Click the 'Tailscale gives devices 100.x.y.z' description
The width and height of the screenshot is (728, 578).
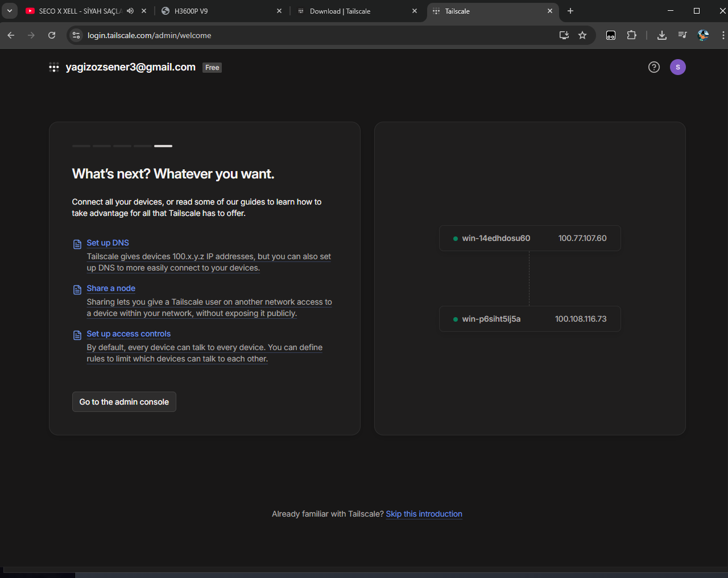click(209, 262)
